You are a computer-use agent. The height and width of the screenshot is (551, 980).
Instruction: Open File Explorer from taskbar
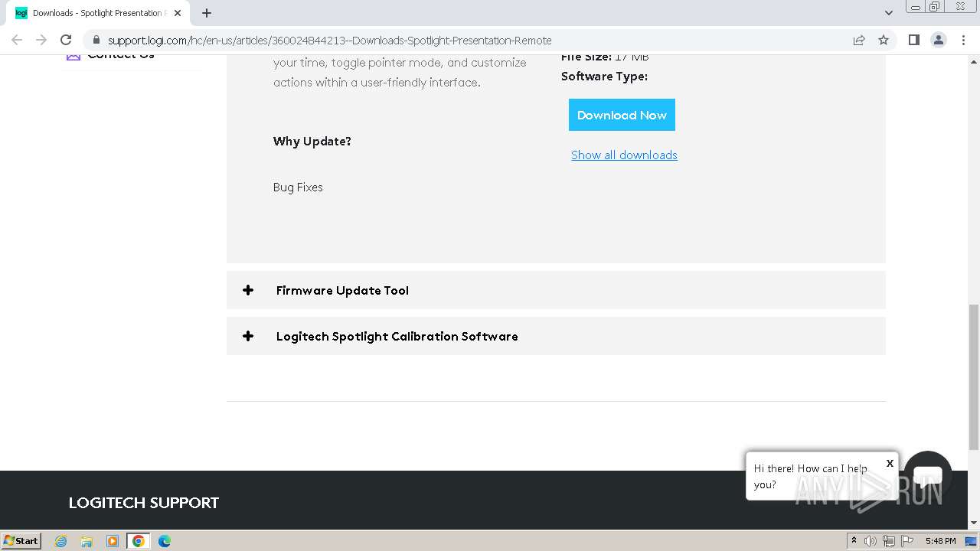(x=87, y=541)
